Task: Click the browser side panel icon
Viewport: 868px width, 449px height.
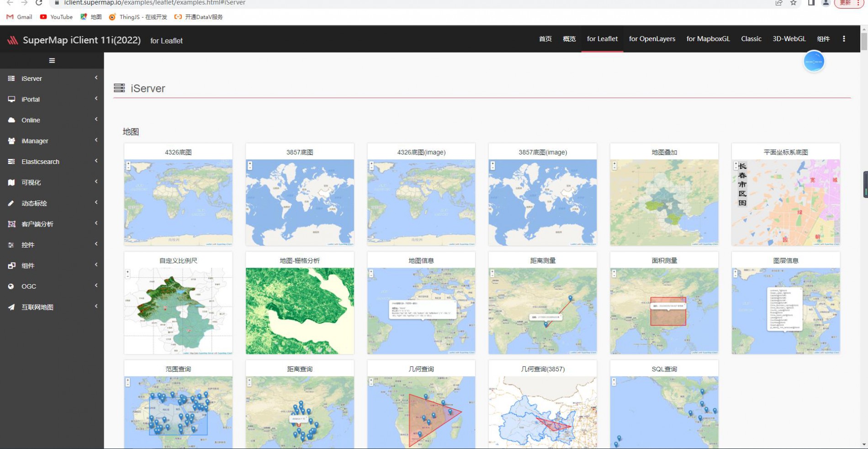Action: point(811,3)
